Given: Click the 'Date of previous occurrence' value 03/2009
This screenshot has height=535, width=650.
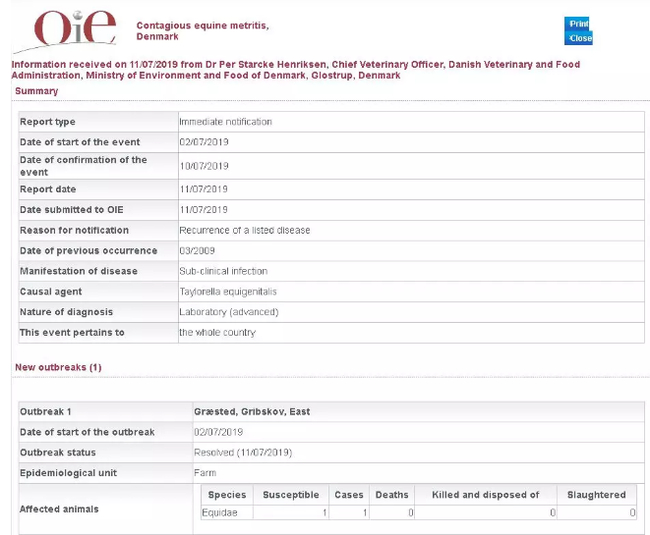Looking at the screenshot, I should pyautogui.click(x=197, y=251).
